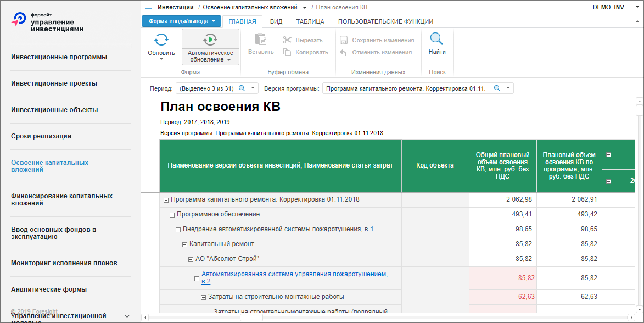The image size is (644, 323).
Task: Click vertical scrollbar down arrow
Action: [x=639, y=309]
